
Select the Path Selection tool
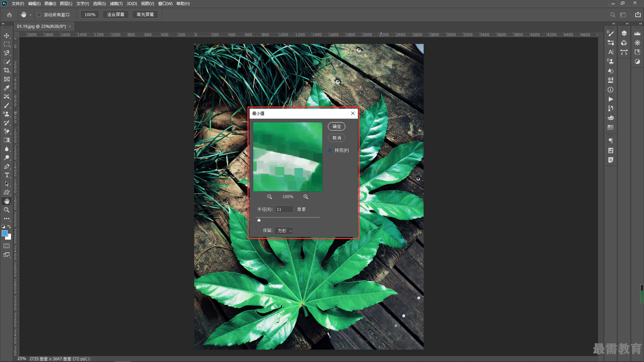[7, 184]
